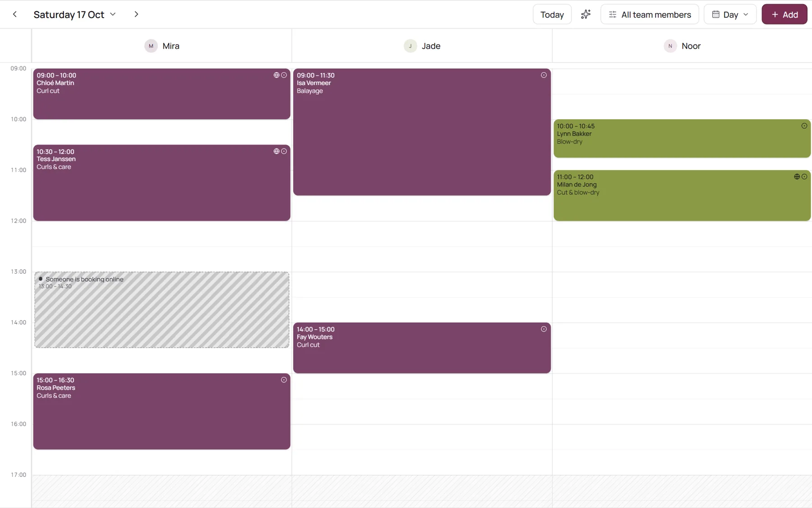This screenshot has width=812, height=508.
Task: Click globe icon on Milan de Jong appointment
Action: [797, 177]
